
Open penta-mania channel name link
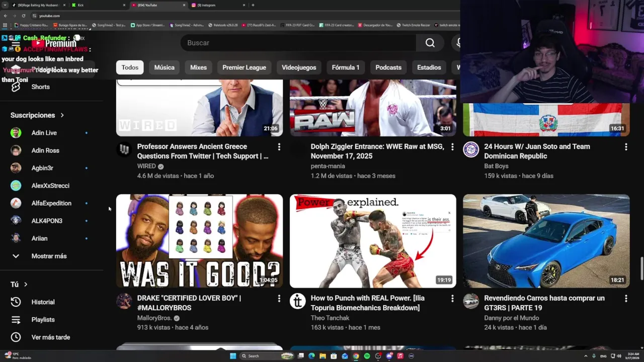(x=328, y=166)
